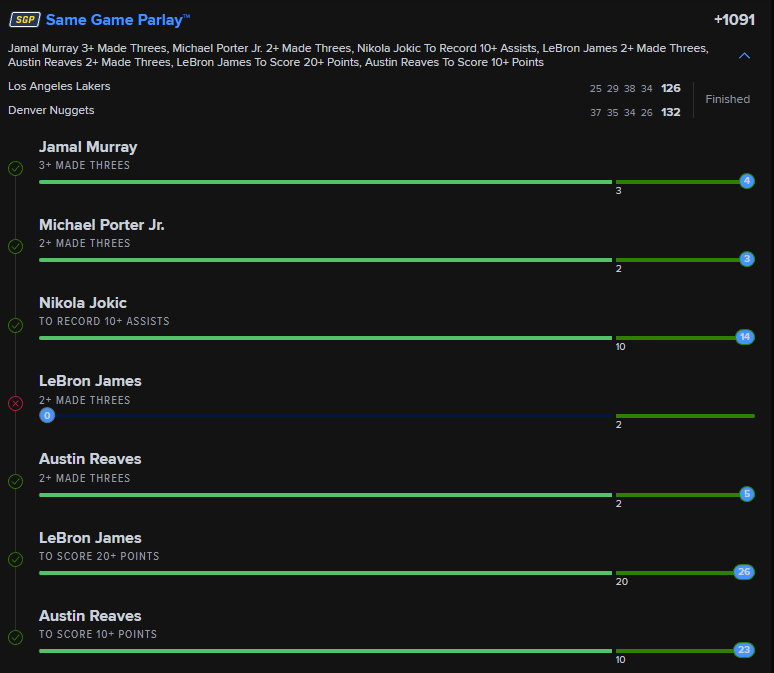Click the Austin Reaves threes marker showing 5
The image size is (774, 673).
point(747,494)
